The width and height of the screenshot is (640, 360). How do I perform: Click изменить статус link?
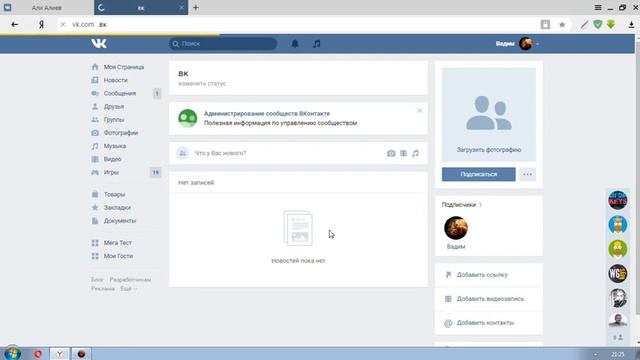[202, 83]
